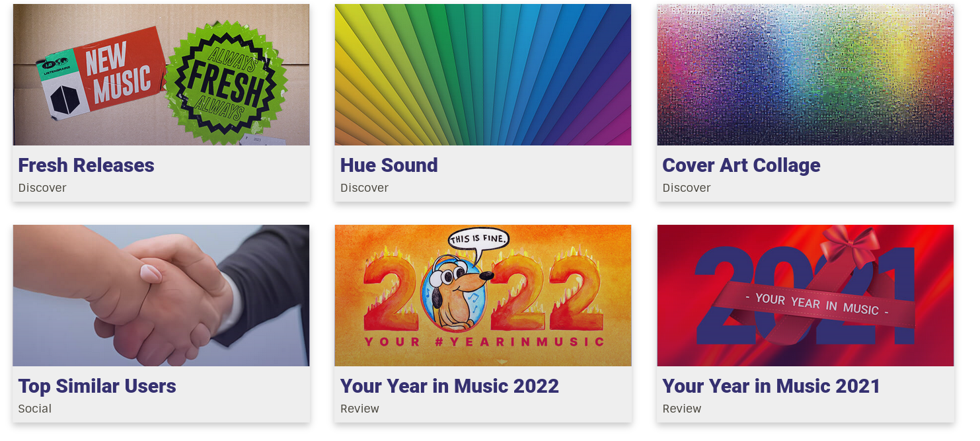Image resolution: width=980 pixels, height=441 pixels.
Task: Click the Your Year in Music 2022 title
Action: point(450,386)
